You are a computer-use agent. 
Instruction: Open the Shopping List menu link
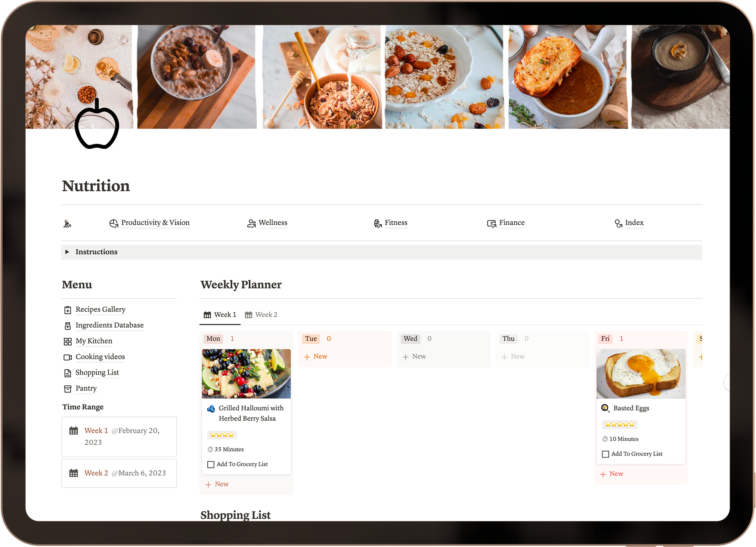pos(97,373)
